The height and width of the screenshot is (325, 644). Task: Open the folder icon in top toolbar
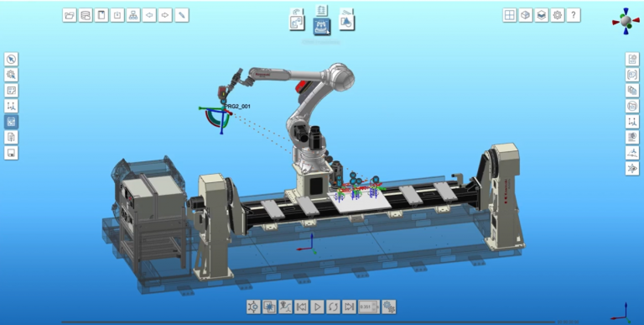(70, 15)
